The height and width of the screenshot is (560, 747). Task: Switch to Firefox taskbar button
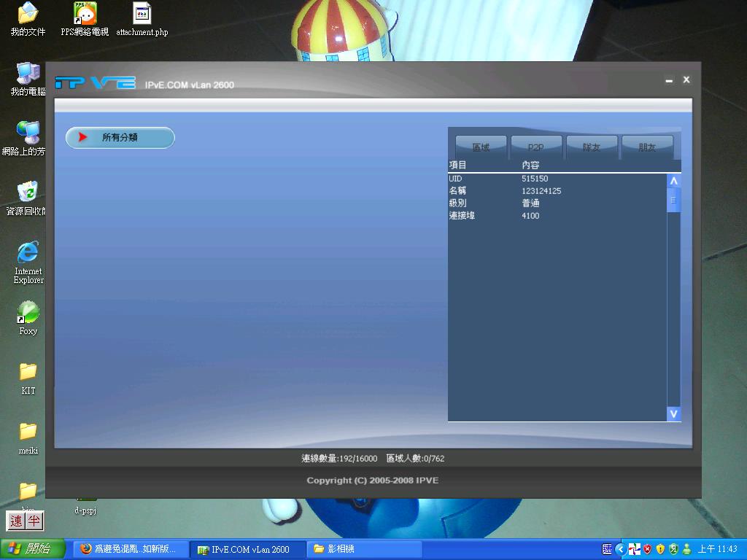tap(131, 549)
